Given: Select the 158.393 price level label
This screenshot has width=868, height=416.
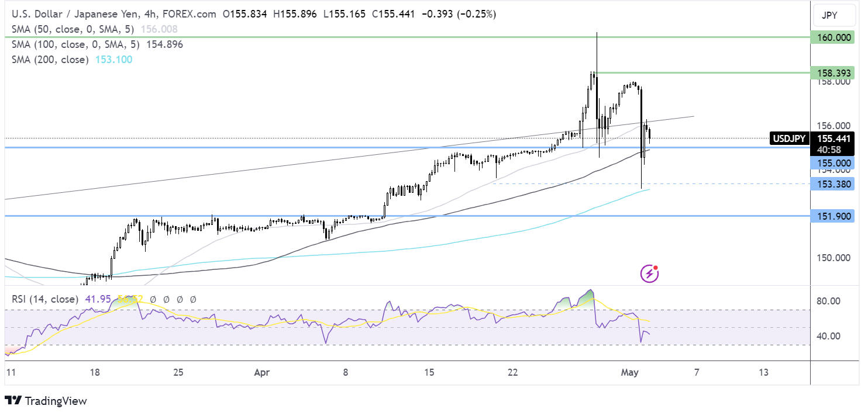Looking at the screenshot, I should point(832,73).
